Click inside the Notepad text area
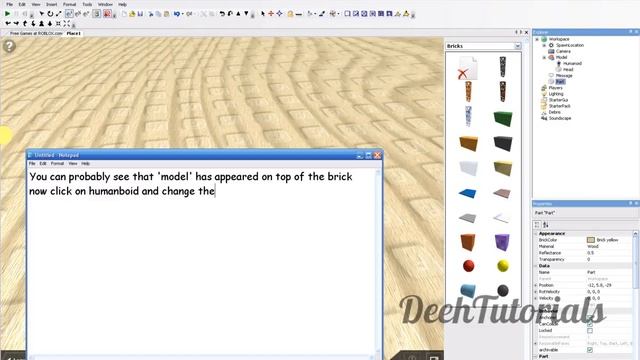 202,261
